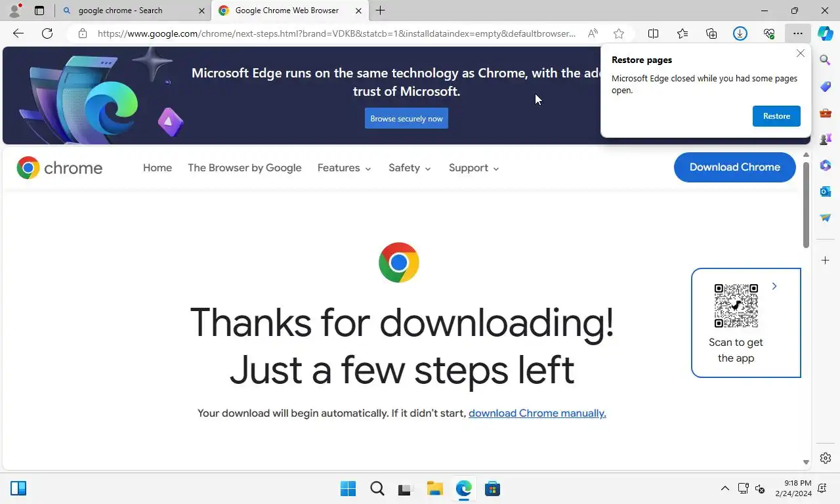Open the tab actions menu icon

(39, 10)
